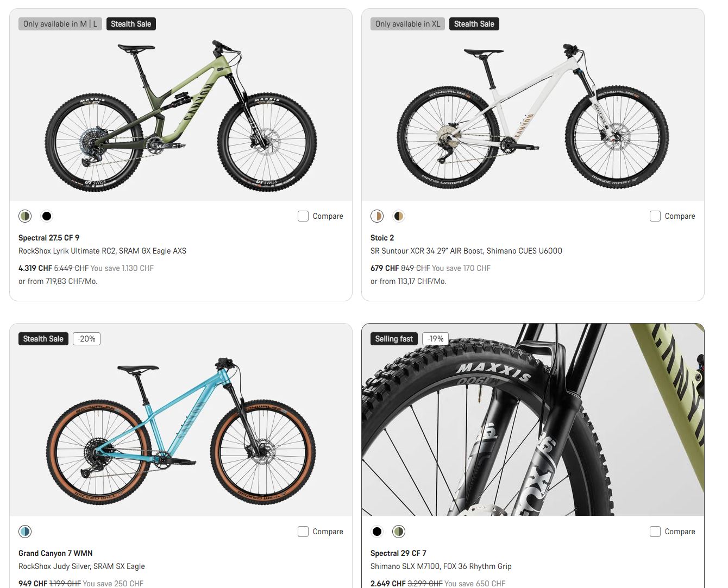
Task: Open Grand Canyon 7 WMN product title
Action: pyautogui.click(x=55, y=553)
